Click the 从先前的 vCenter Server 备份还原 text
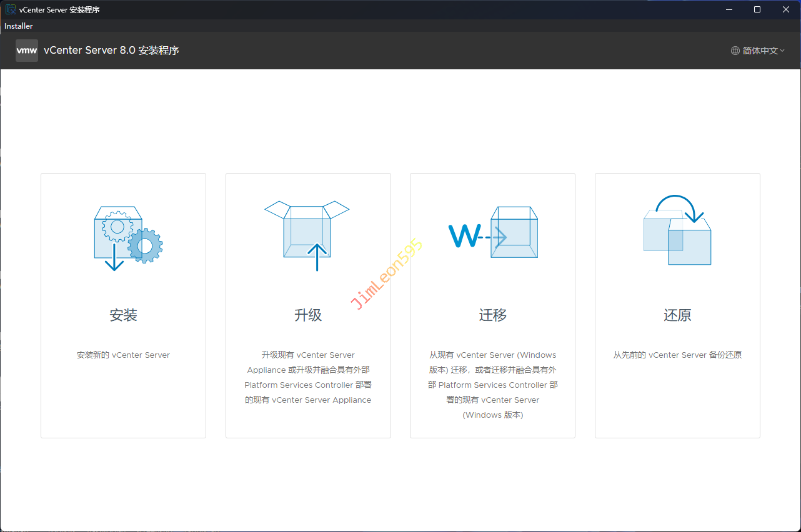The height and width of the screenshot is (532, 801). coord(677,355)
